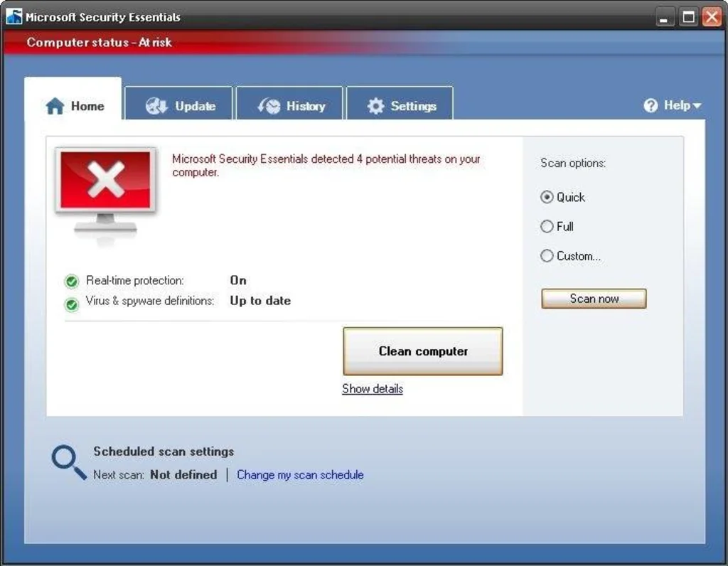The width and height of the screenshot is (728, 566).
Task: Click the History tab clock icon
Action: coord(269,106)
